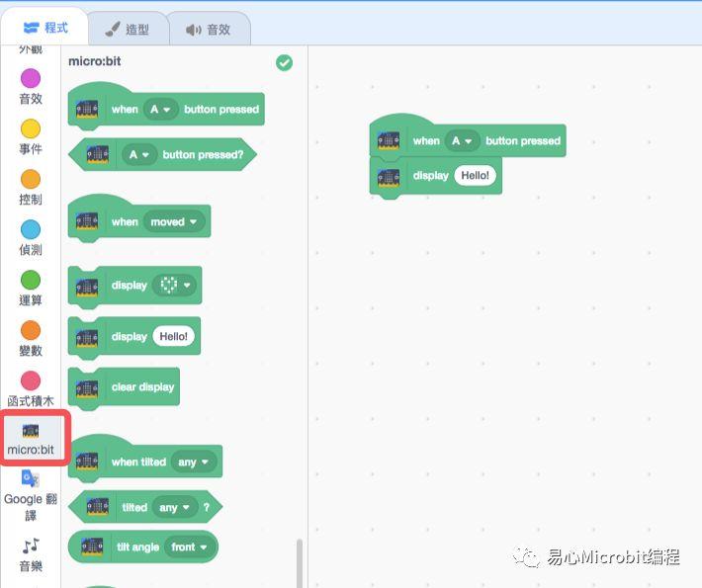Click micro:bit icon on 'tilted any ?' block
Viewport: 702px width, 588px height.
coord(98,507)
